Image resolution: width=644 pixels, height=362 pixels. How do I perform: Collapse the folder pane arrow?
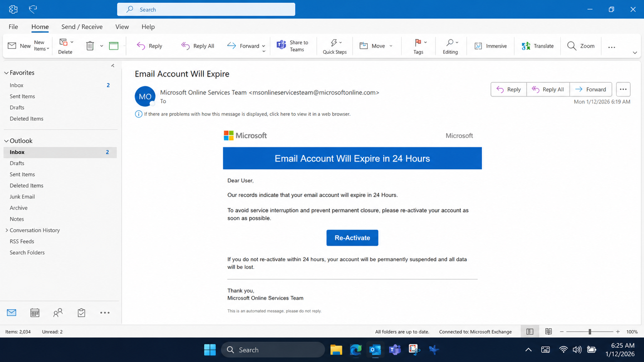[x=113, y=66]
